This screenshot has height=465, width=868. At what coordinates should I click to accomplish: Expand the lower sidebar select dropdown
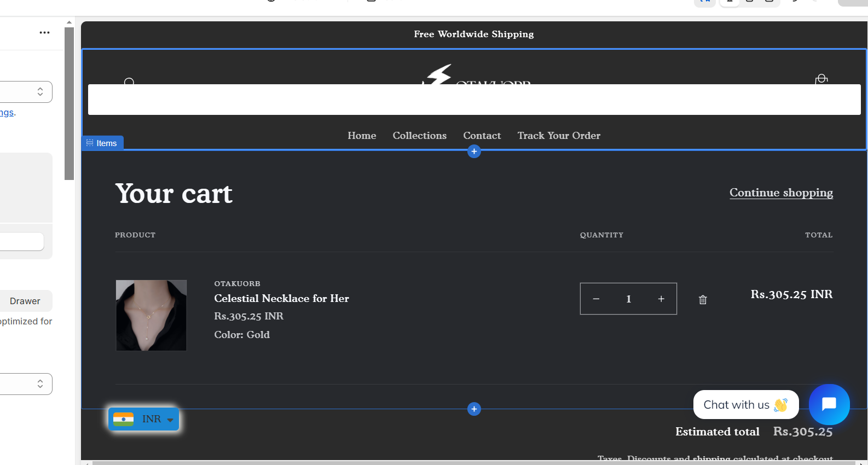[x=26, y=384]
